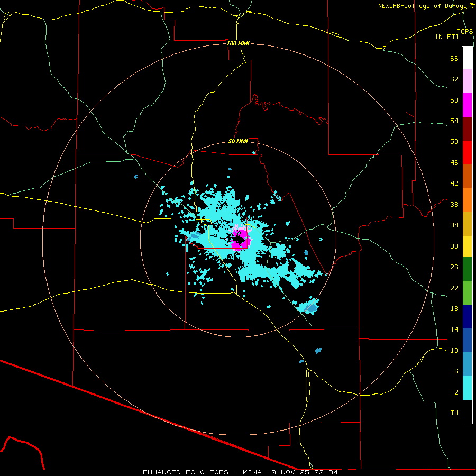Click the thick red international border line
Image resolution: width=476 pixels, height=476 pixels.
(149, 414)
